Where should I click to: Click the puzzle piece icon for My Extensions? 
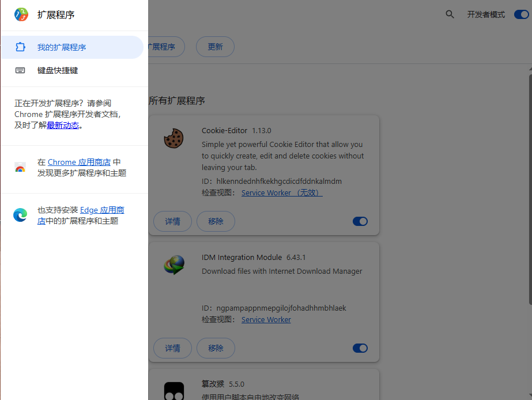20,47
